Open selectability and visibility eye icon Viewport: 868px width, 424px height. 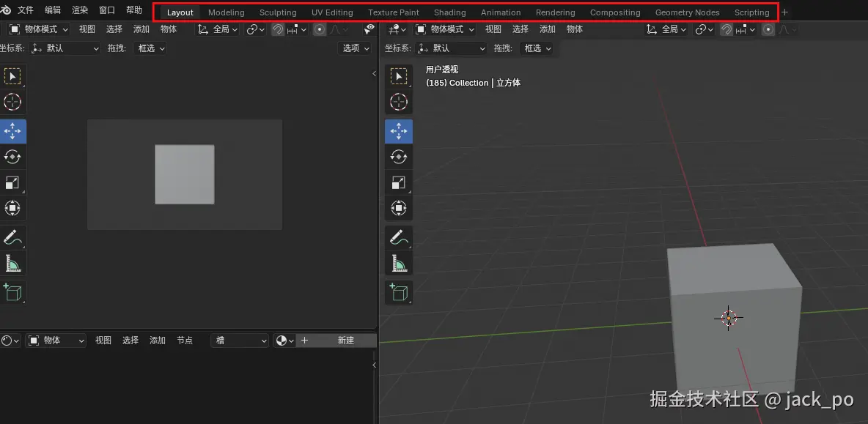[369, 29]
